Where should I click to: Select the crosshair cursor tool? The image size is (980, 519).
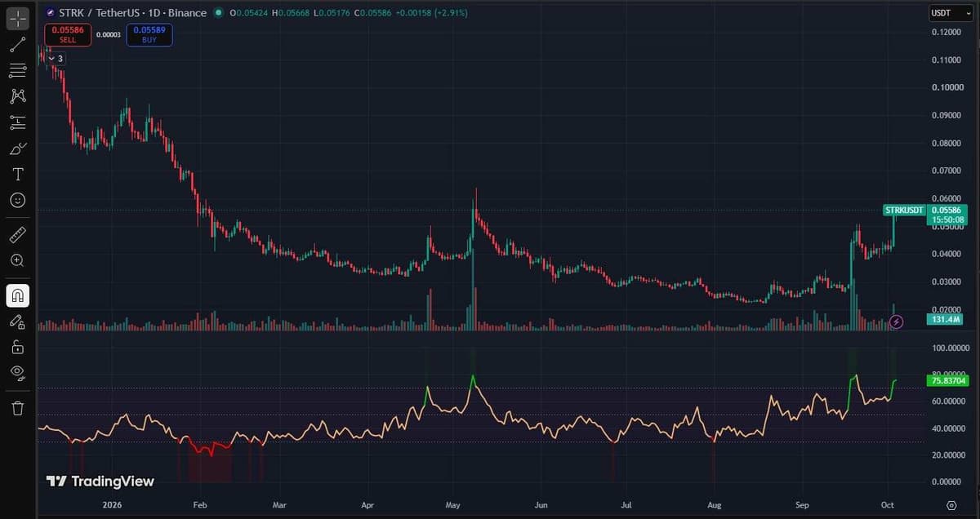18,18
